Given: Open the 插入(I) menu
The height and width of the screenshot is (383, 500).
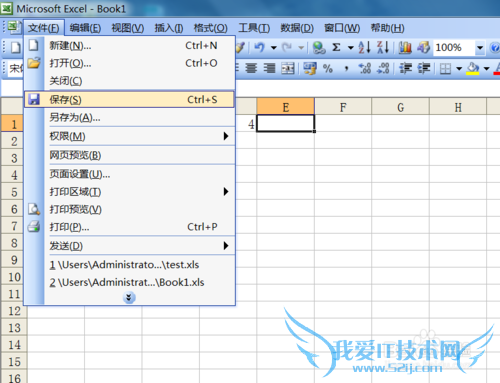Looking at the screenshot, I should (169, 28).
